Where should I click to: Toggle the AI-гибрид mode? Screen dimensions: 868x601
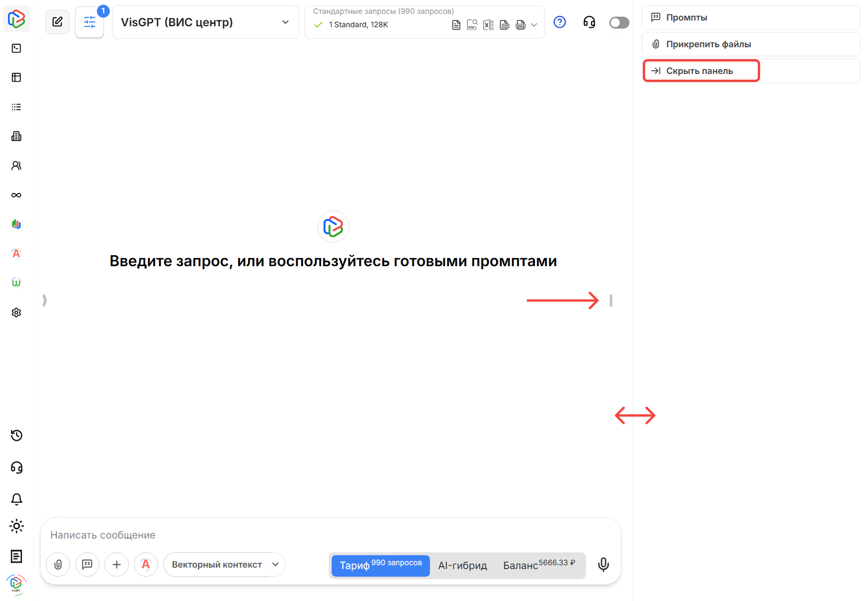(x=462, y=566)
